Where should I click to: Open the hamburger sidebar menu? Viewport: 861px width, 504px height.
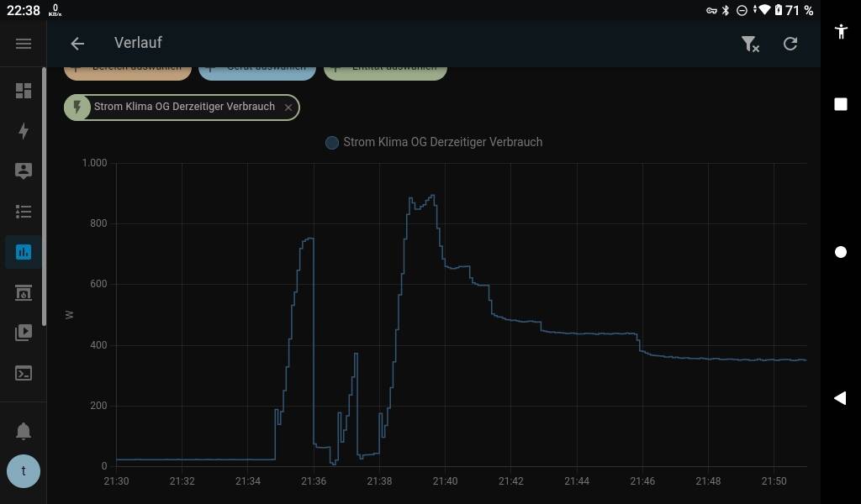[24, 44]
